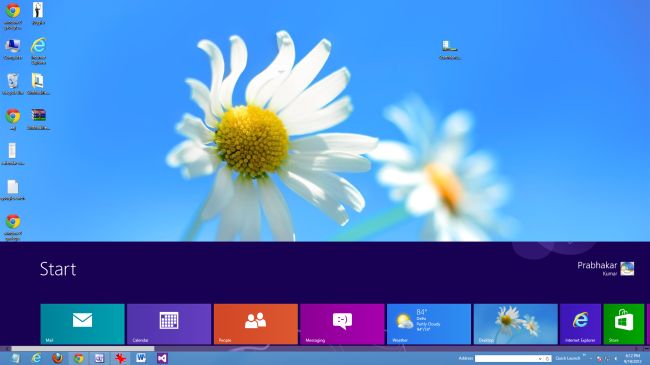The image size is (650, 365).
Task: Open the Calendar tile
Action: click(169, 324)
